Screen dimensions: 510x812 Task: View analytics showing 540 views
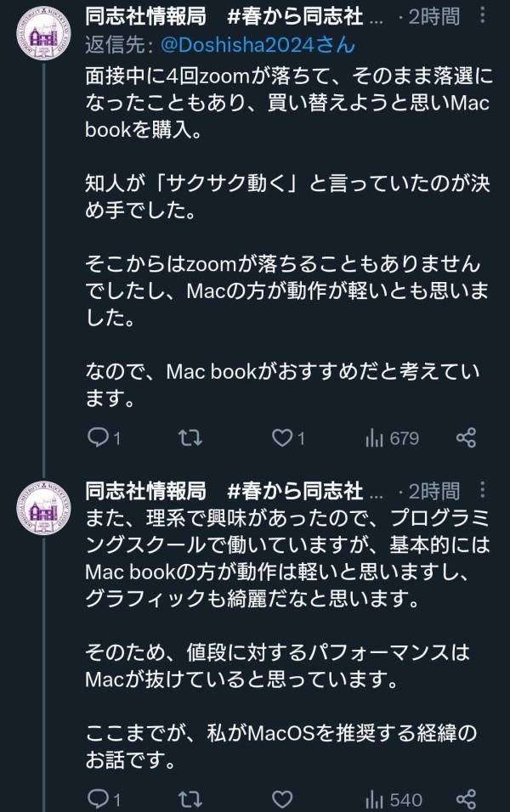pos(394,798)
